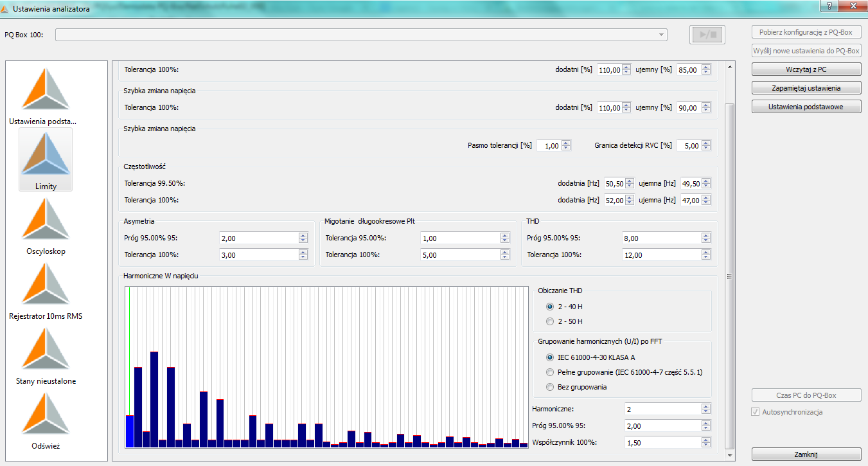
Task: Click the ujemny 90,00 percent field
Action: [x=689, y=107]
